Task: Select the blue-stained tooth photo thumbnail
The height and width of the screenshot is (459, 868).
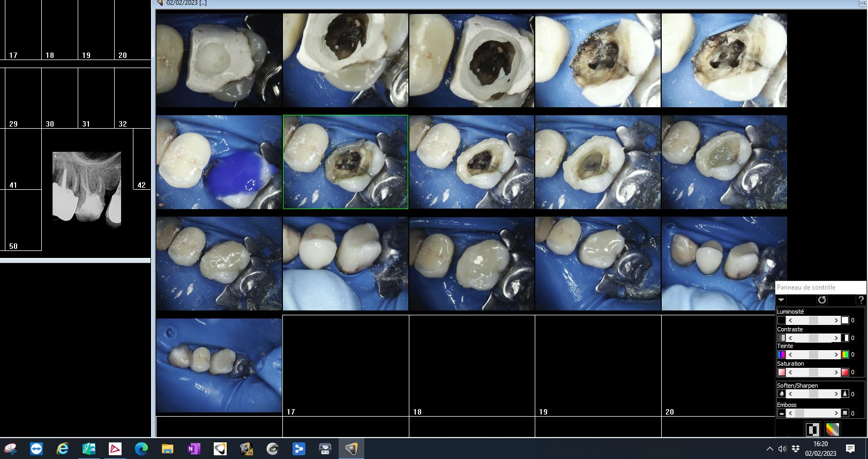Action: pos(219,162)
